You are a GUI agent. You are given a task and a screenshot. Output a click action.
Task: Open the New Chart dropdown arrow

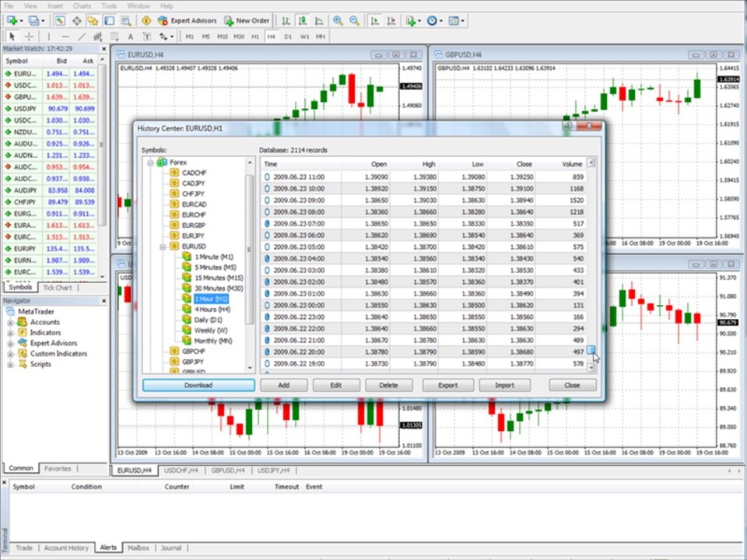click(x=21, y=20)
